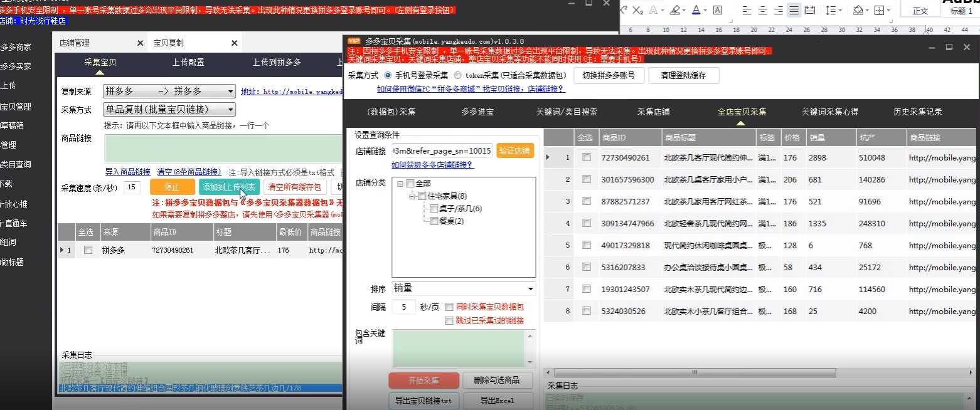Click 删除勾选商品 button
The image size is (980, 410).
(498, 381)
